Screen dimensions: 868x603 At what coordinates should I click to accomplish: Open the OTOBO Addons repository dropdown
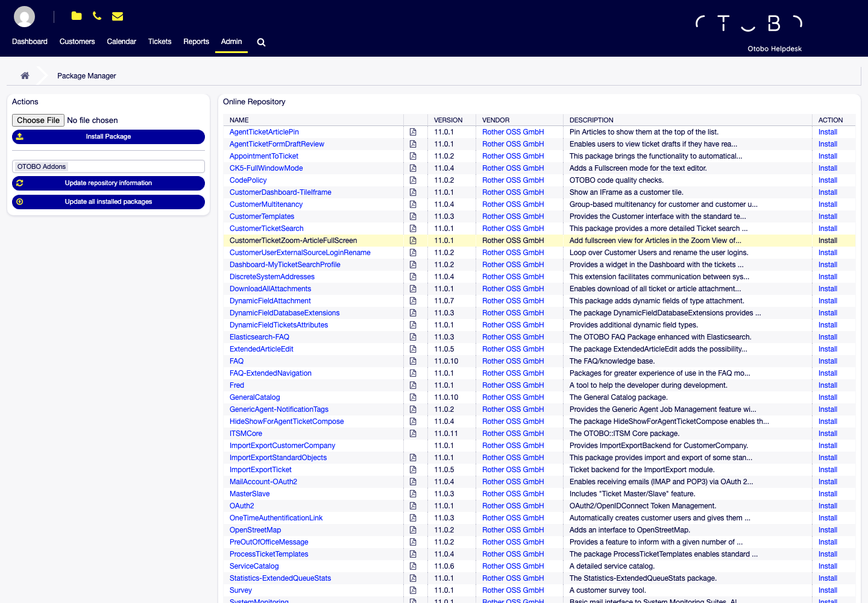(x=108, y=166)
